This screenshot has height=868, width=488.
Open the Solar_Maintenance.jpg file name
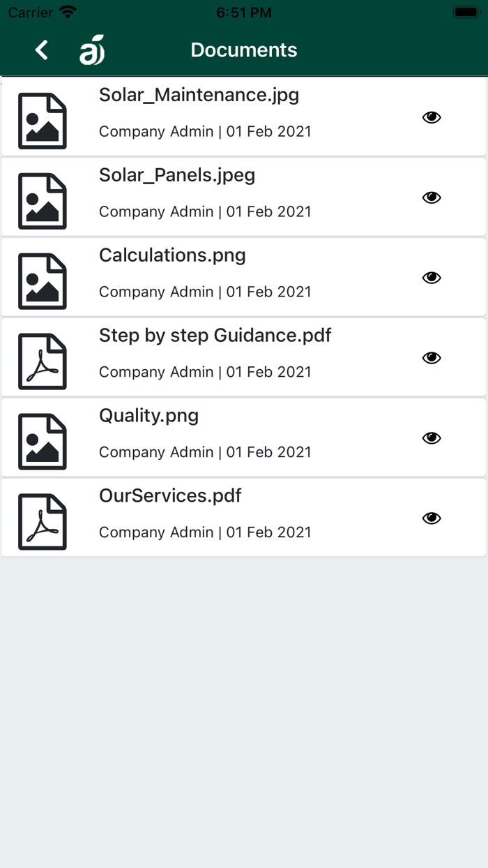(199, 95)
